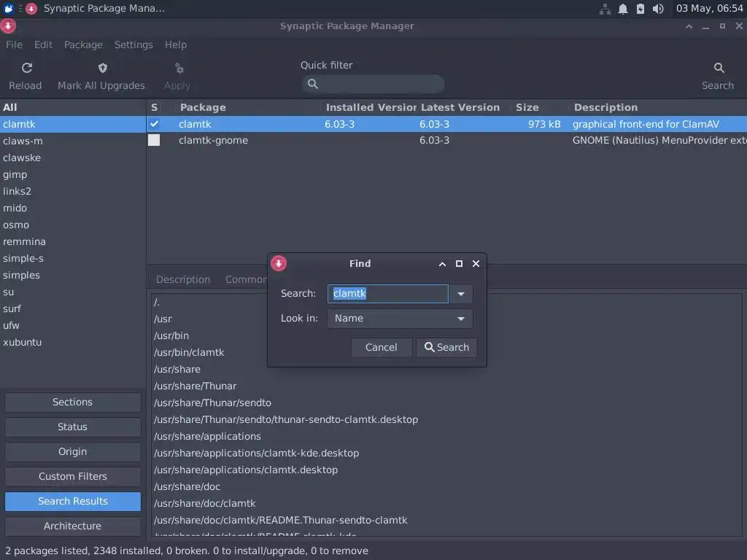The height and width of the screenshot is (560, 747).
Task: Click /usr/share/applications/clamtk-kde.desktop path
Action: pyautogui.click(x=256, y=454)
